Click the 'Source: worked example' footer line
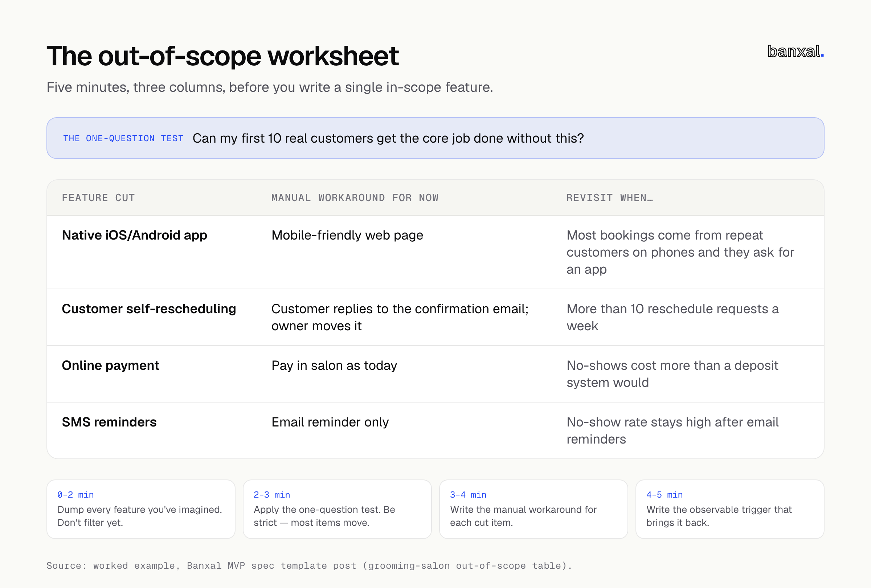This screenshot has width=871, height=588. (x=309, y=565)
